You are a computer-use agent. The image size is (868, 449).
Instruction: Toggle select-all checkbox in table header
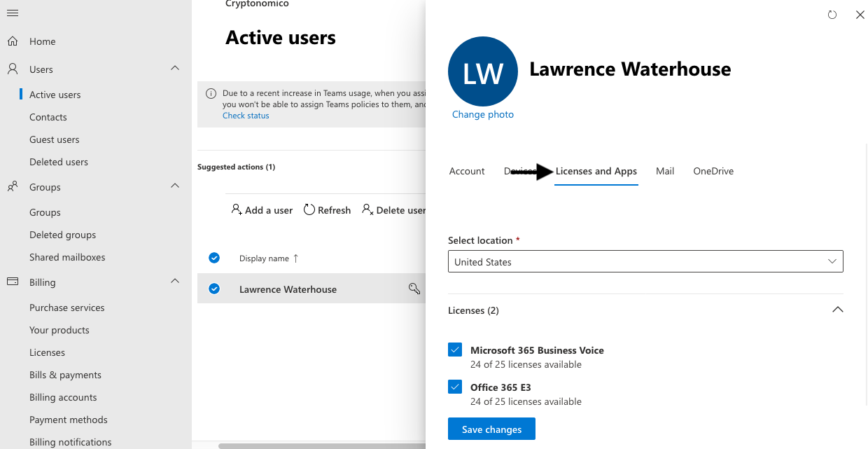point(214,258)
